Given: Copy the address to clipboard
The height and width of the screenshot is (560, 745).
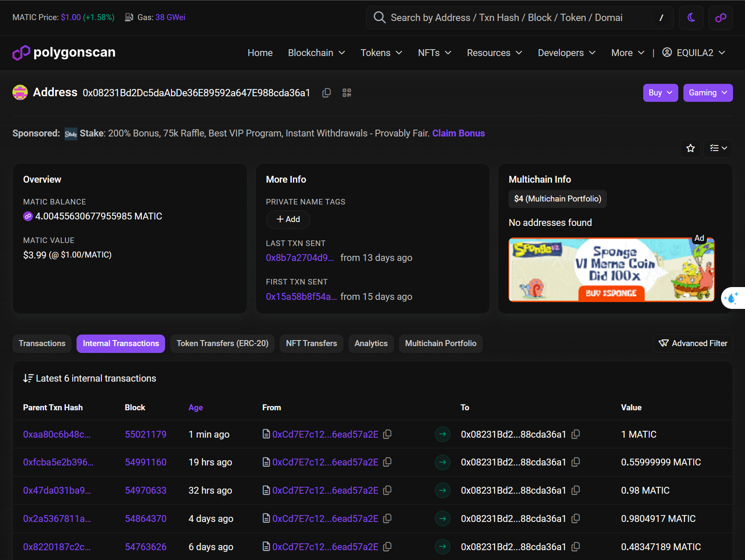Looking at the screenshot, I should click(x=326, y=93).
